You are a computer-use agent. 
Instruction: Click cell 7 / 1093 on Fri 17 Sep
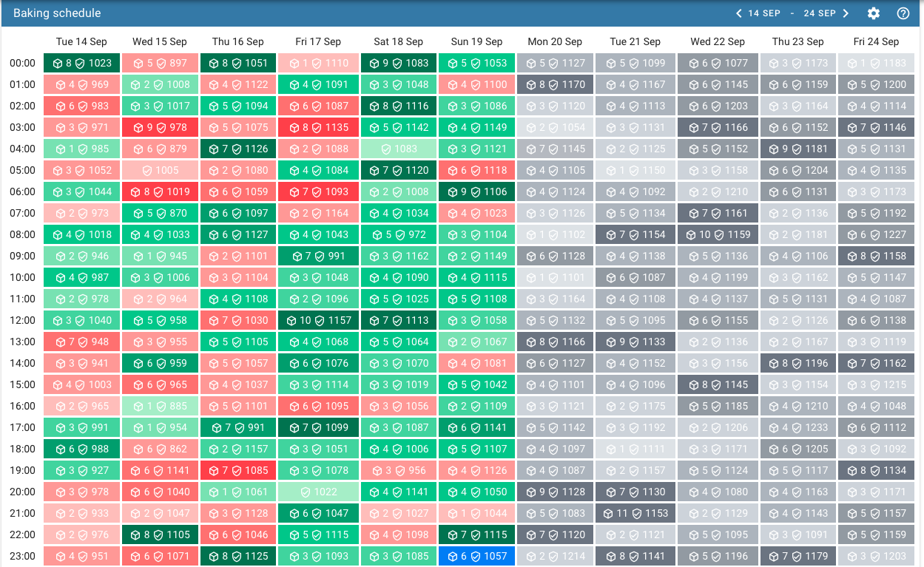(x=318, y=192)
